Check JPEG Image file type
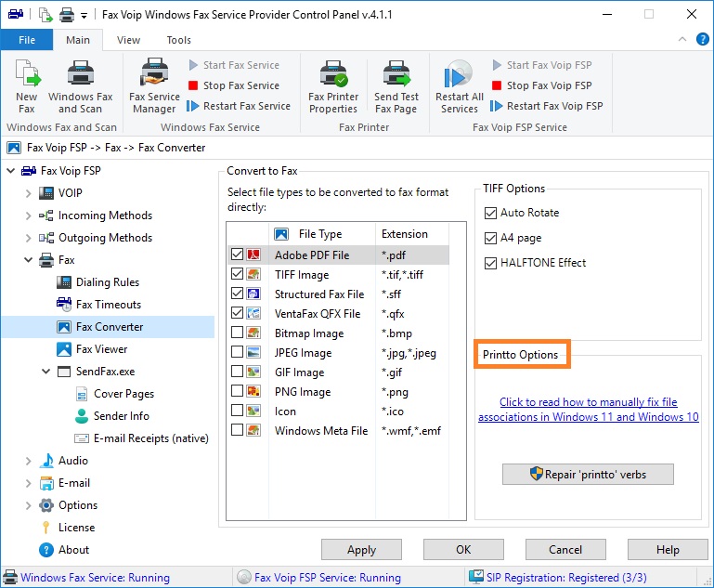The height and width of the screenshot is (588, 714). pyautogui.click(x=237, y=353)
